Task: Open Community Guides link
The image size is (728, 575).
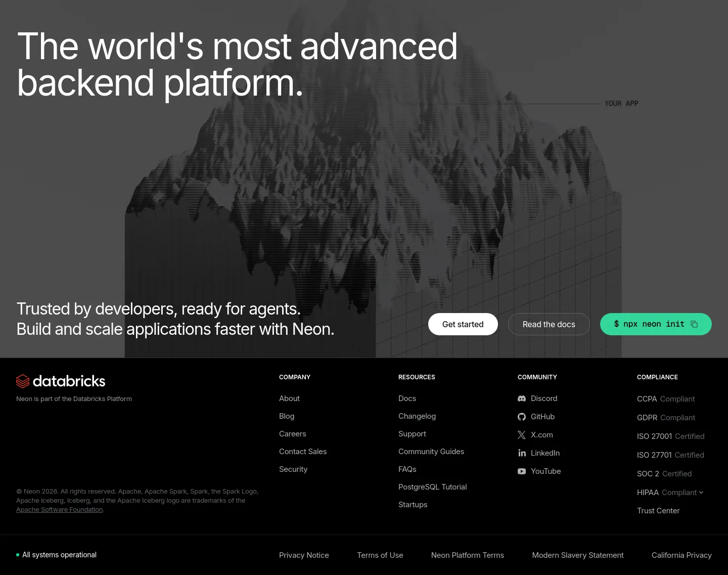Action: coord(431,452)
